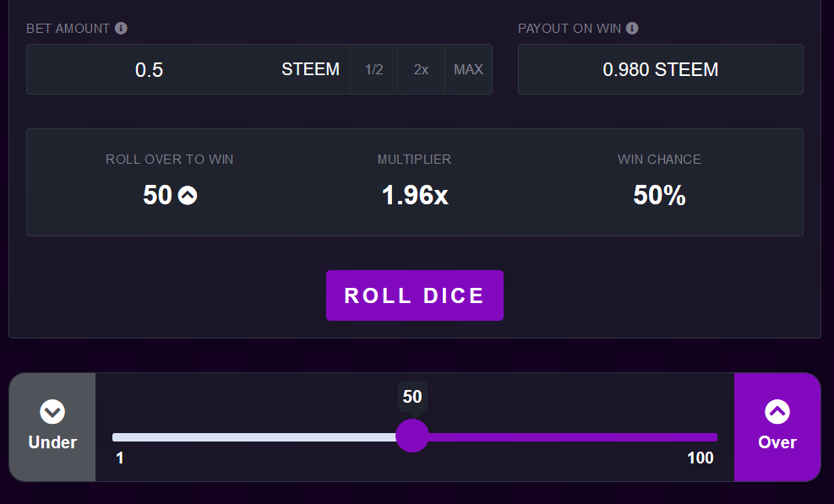Click the STEEM currency label in bet field

[x=310, y=69]
